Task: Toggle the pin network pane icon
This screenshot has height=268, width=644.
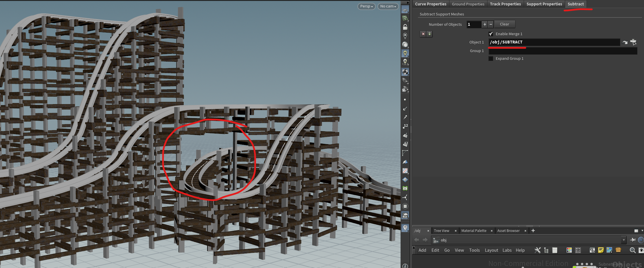Action: (633, 240)
